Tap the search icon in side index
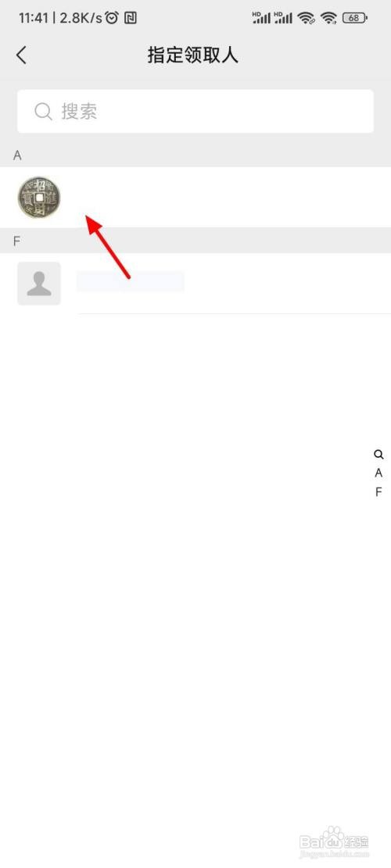 coord(378,455)
